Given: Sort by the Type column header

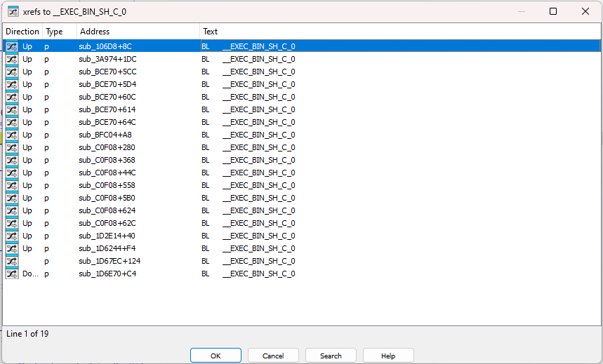Looking at the screenshot, I should coord(60,32).
